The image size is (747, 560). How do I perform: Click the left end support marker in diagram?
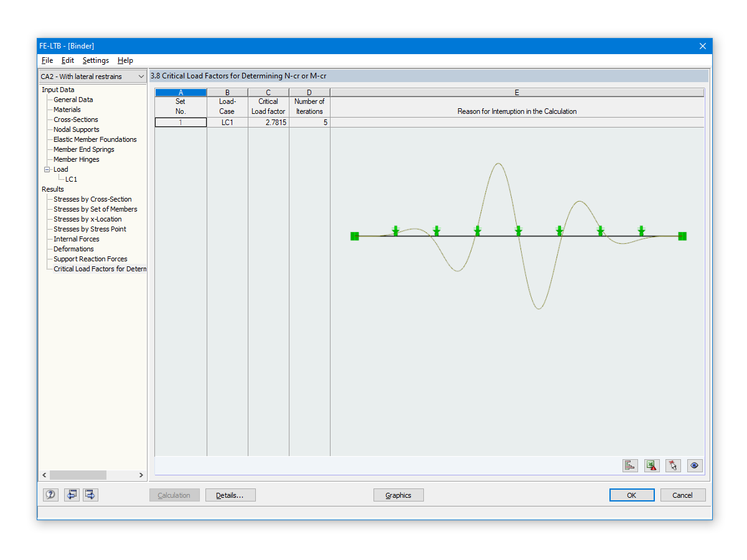355,236
